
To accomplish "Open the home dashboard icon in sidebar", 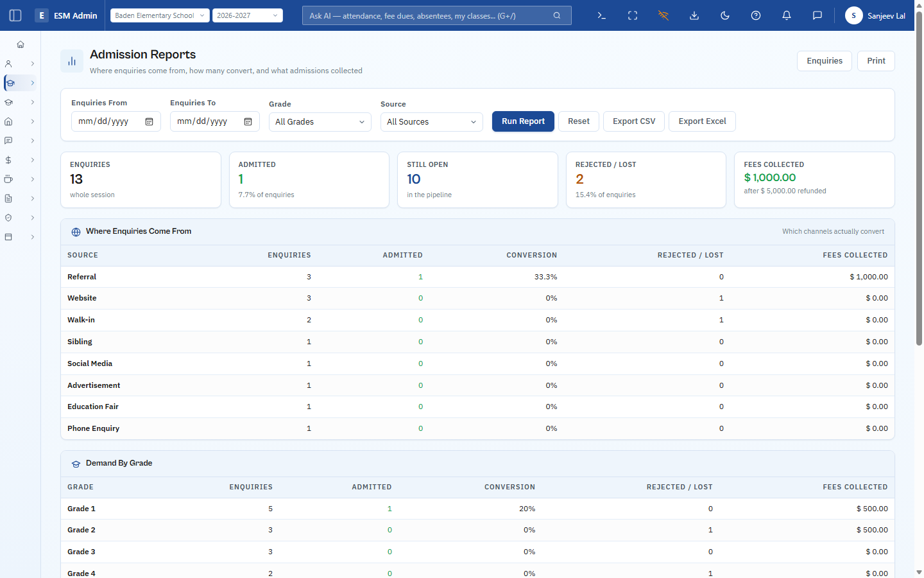I will 21,44.
